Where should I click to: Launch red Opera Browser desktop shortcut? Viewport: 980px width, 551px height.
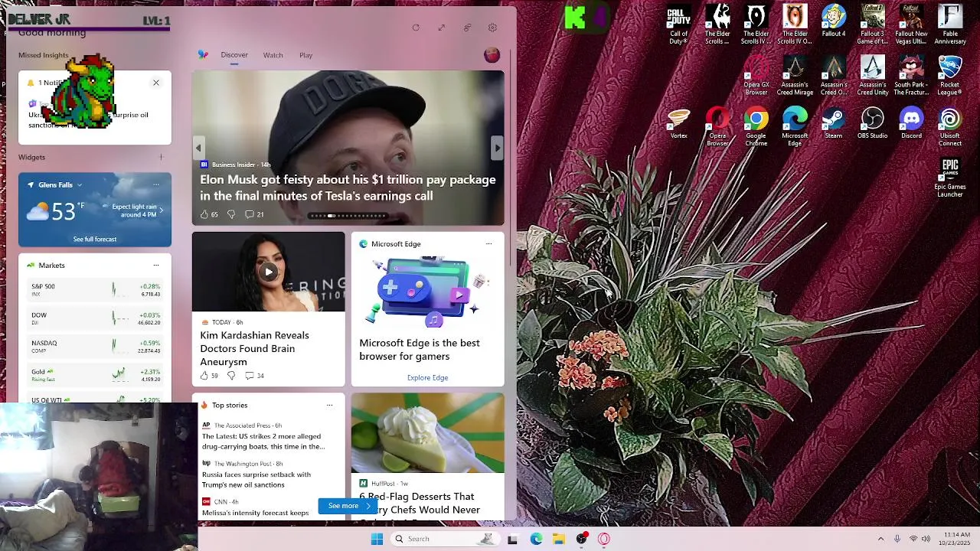click(717, 128)
